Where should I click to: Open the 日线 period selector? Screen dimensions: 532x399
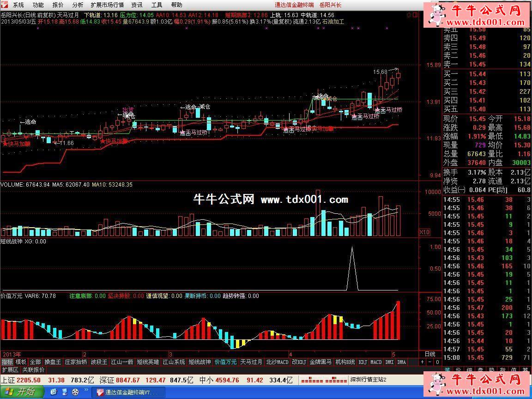[429, 354]
